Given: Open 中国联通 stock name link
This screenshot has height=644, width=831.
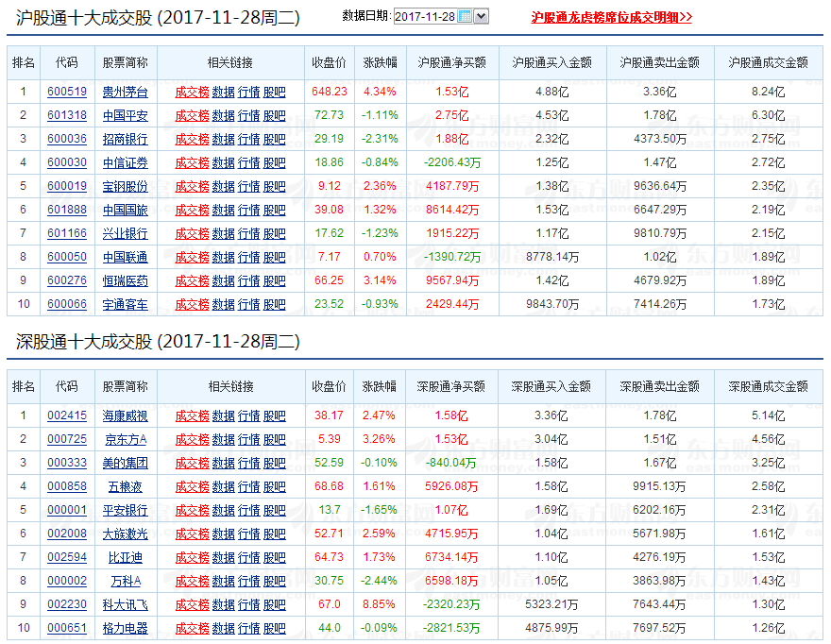Looking at the screenshot, I should click(x=125, y=257).
